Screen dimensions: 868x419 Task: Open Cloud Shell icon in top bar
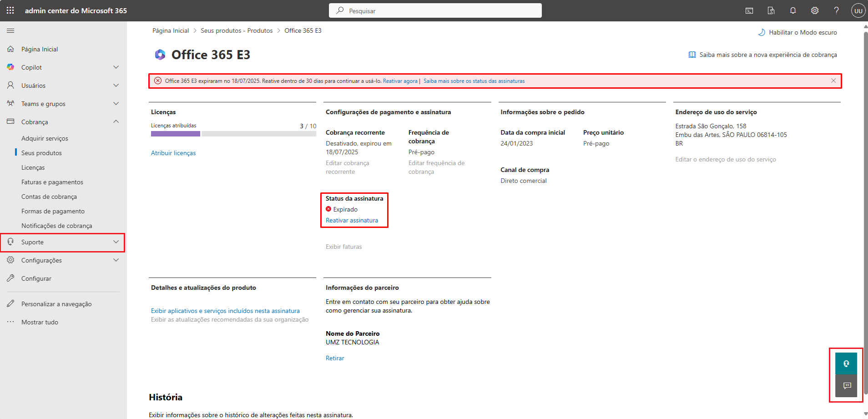749,10
